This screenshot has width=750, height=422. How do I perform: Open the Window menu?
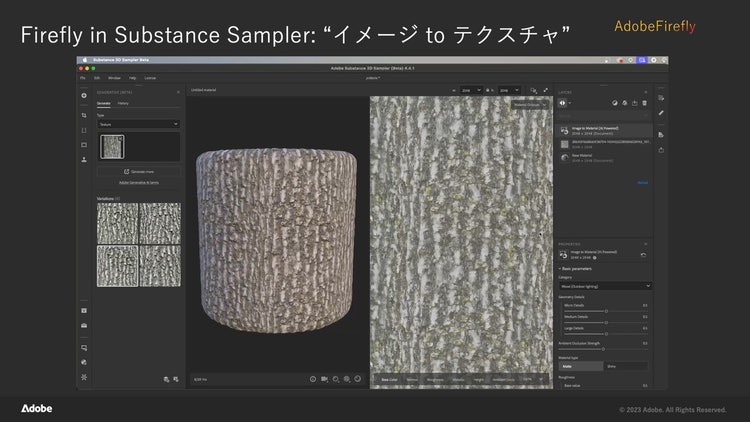114,78
